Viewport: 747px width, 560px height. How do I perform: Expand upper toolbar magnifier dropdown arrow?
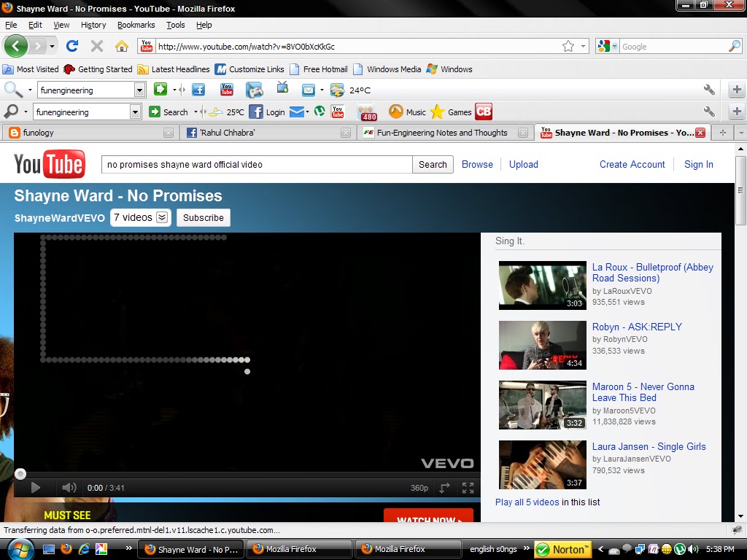click(30, 90)
